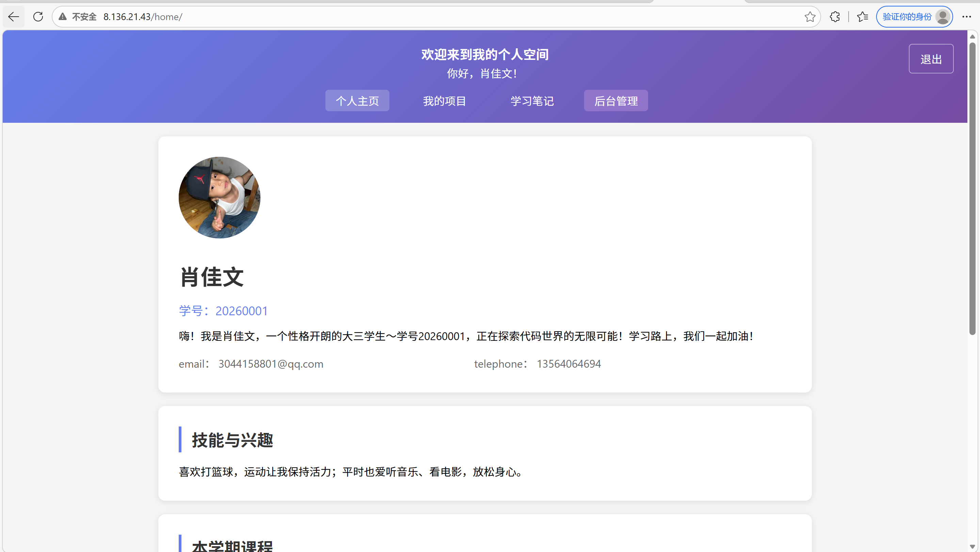Click the circular profile photo
Screen dimensions: 980x552
click(220, 198)
